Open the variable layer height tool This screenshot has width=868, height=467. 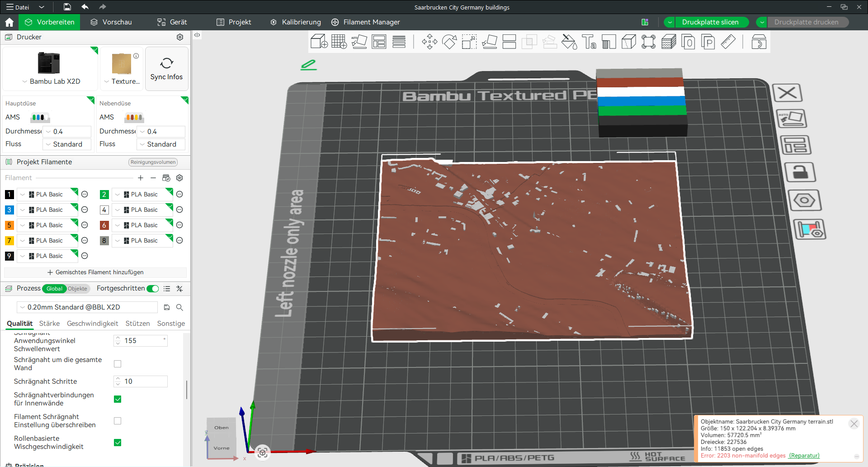pyautogui.click(x=399, y=42)
